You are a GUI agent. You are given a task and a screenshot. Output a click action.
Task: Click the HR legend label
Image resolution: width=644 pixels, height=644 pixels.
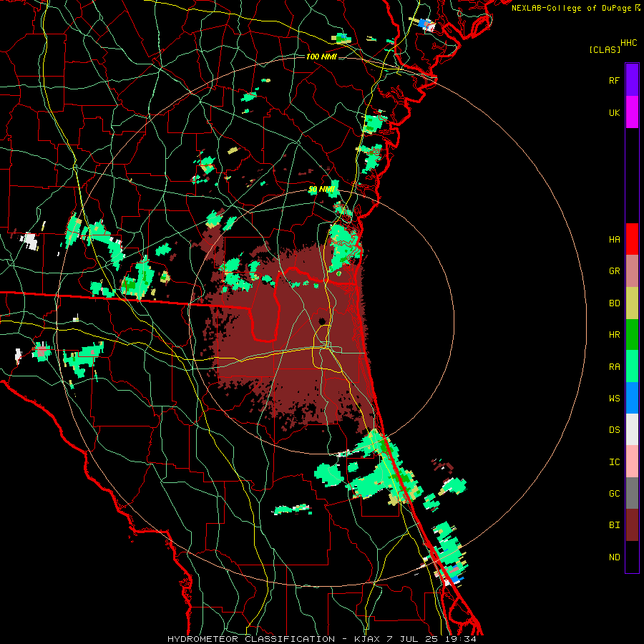[x=614, y=335]
